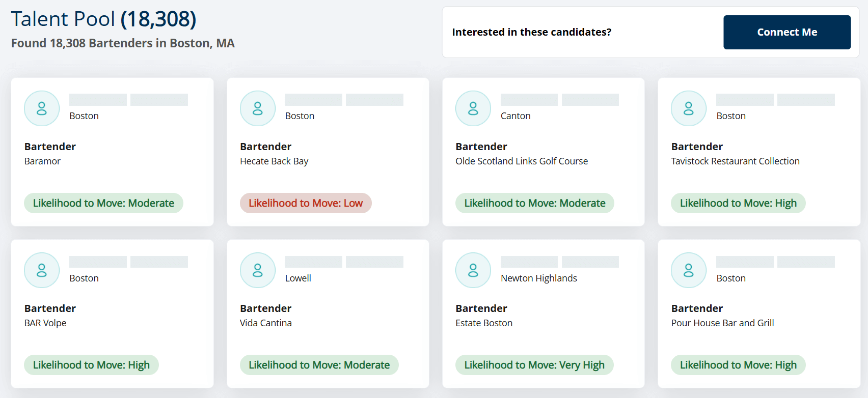868x398 pixels.
Task: Click the profile icon on the Tavistock Restaurant card
Action: click(688, 108)
